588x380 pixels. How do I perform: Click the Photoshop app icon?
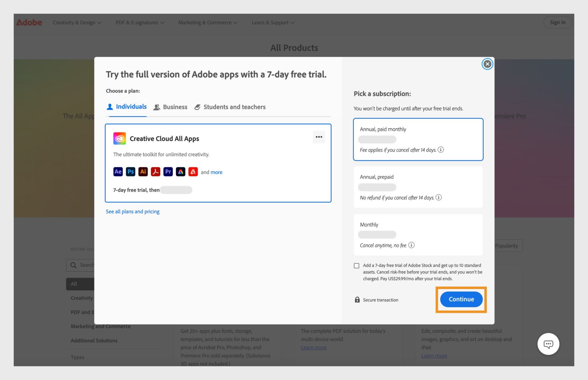point(130,172)
